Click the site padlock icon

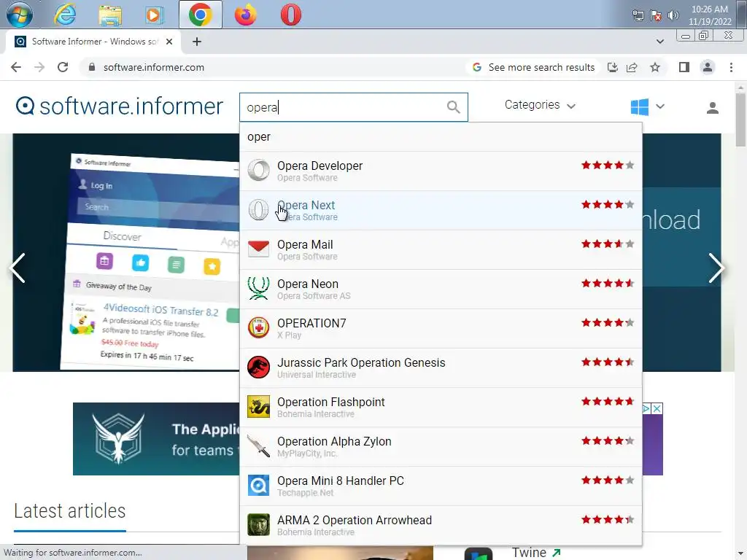pyautogui.click(x=92, y=67)
